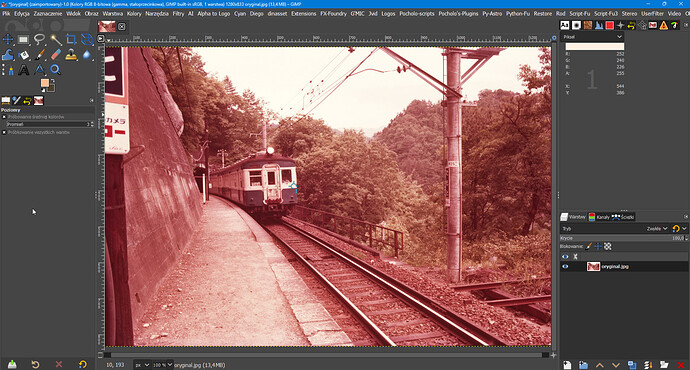
Task: Open the Edycja menu
Action: click(x=22, y=14)
